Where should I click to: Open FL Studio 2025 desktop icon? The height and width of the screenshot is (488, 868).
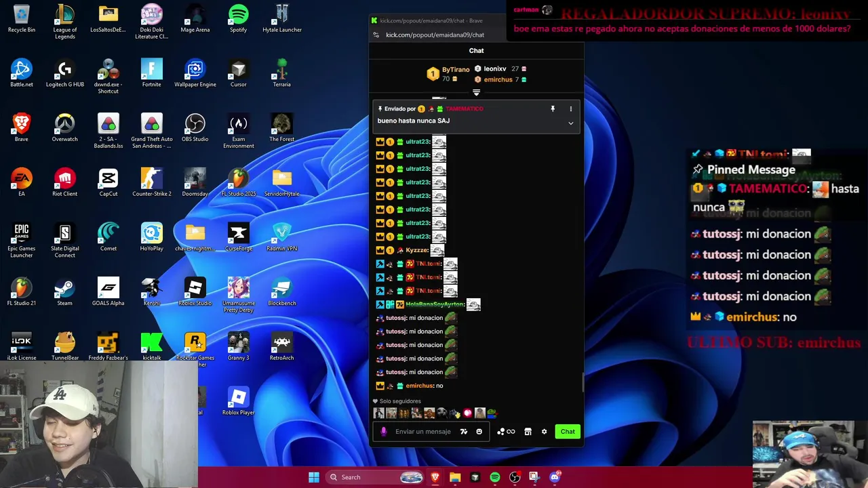tap(238, 182)
